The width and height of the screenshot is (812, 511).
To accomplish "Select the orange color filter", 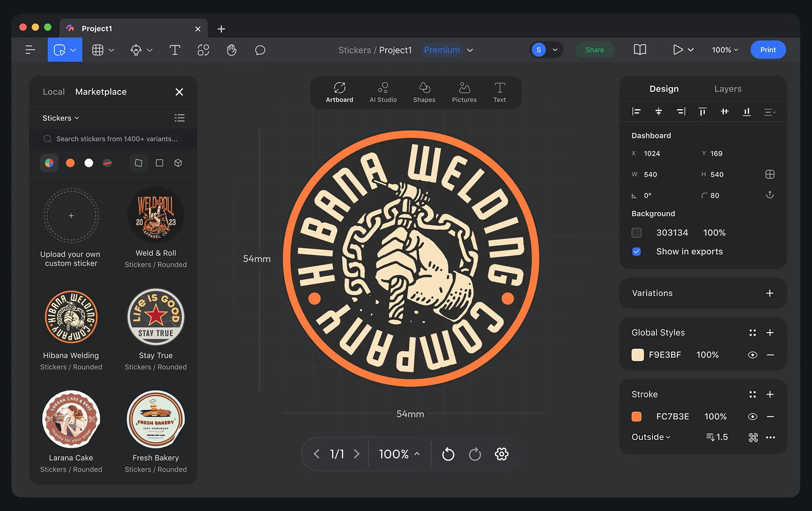I will click(70, 163).
